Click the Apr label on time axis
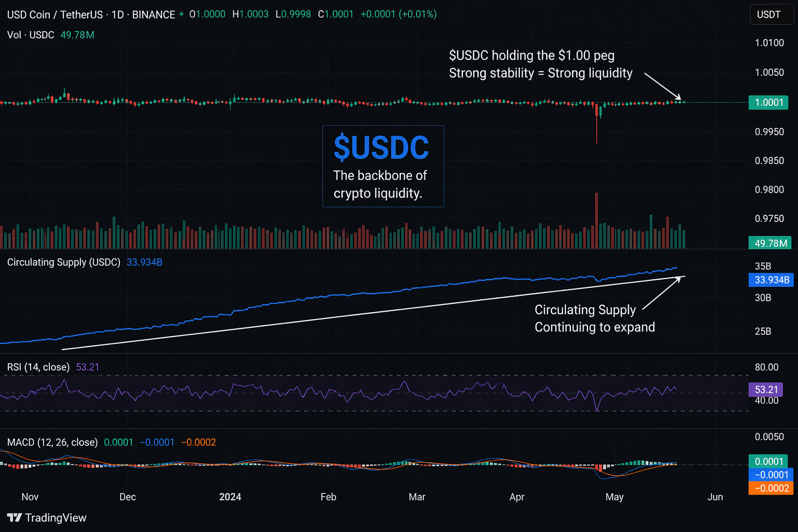This screenshot has width=798, height=532. [517, 497]
